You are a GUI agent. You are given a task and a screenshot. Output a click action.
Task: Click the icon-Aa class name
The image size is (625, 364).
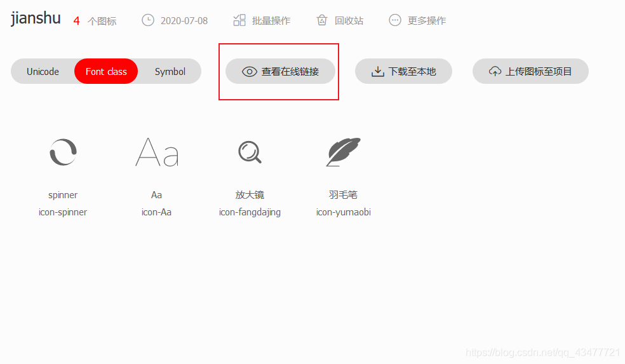pyautogui.click(x=156, y=212)
